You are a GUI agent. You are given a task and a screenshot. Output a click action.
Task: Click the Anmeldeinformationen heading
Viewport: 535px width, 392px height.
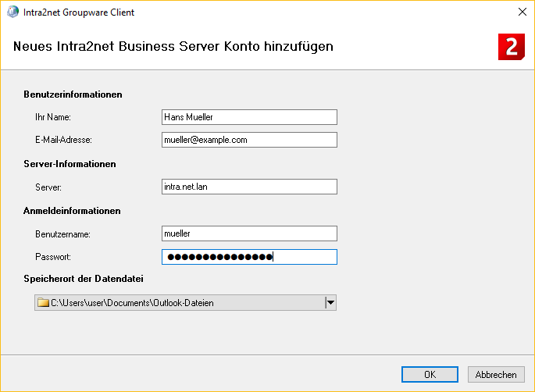point(72,211)
